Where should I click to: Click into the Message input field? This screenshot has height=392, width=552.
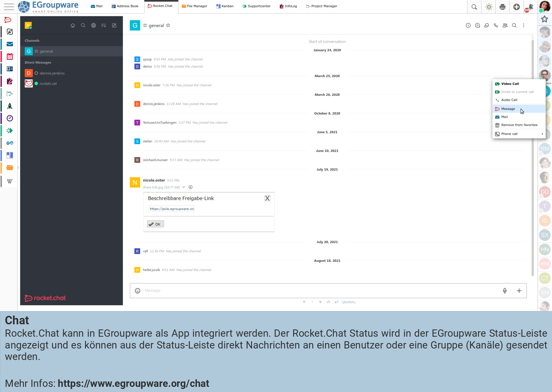coord(317,290)
